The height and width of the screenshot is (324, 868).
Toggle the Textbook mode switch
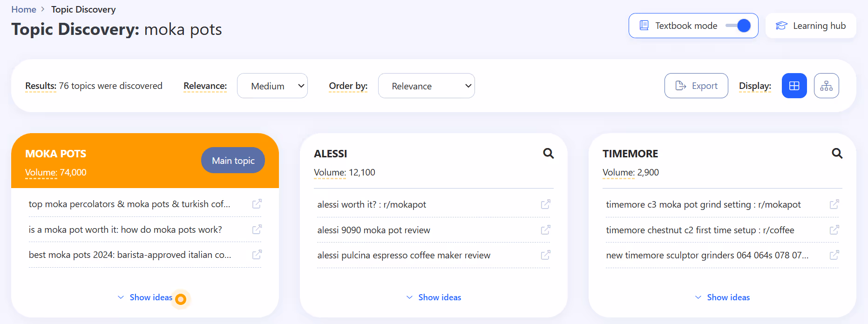738,26
